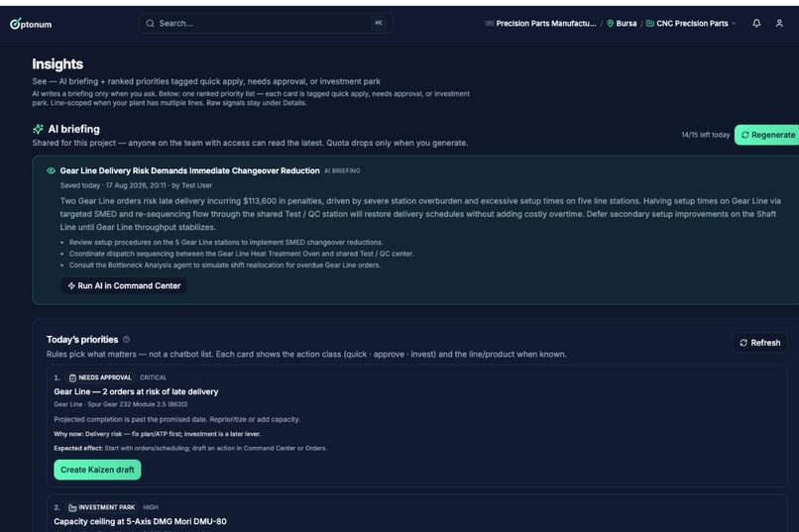This screenshot has height=532, width=799.
Task: Click the AI BRIEFING tag label
Action: [342, 171]
